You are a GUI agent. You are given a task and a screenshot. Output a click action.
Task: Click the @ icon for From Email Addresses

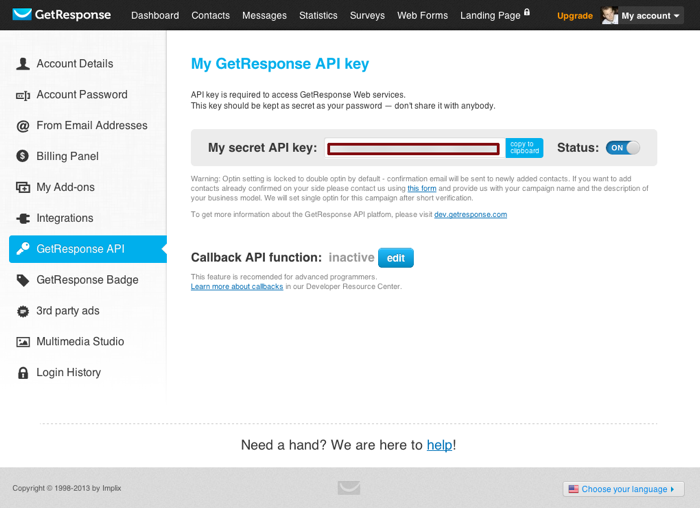pyautogui.click(x=23, y=126)
